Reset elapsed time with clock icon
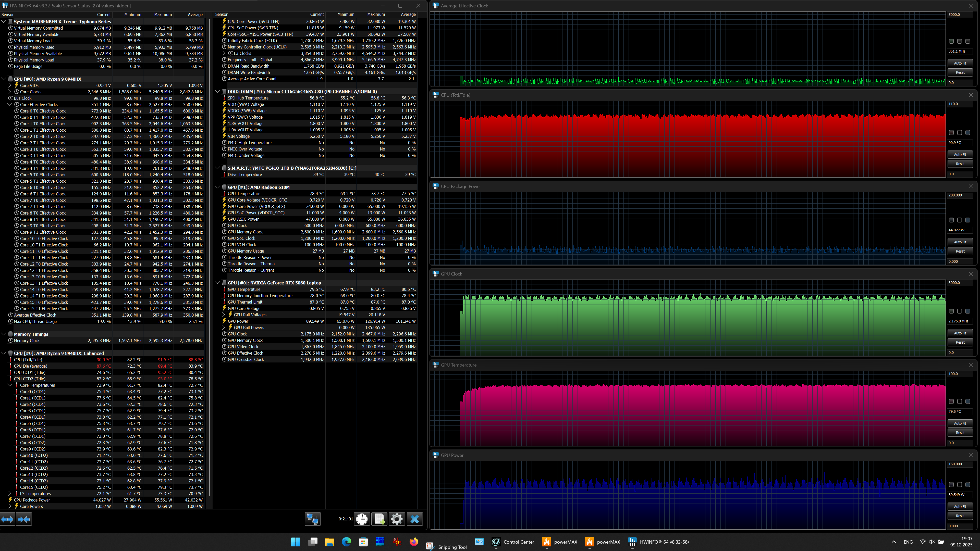The image size is (980, 551). 362,519
